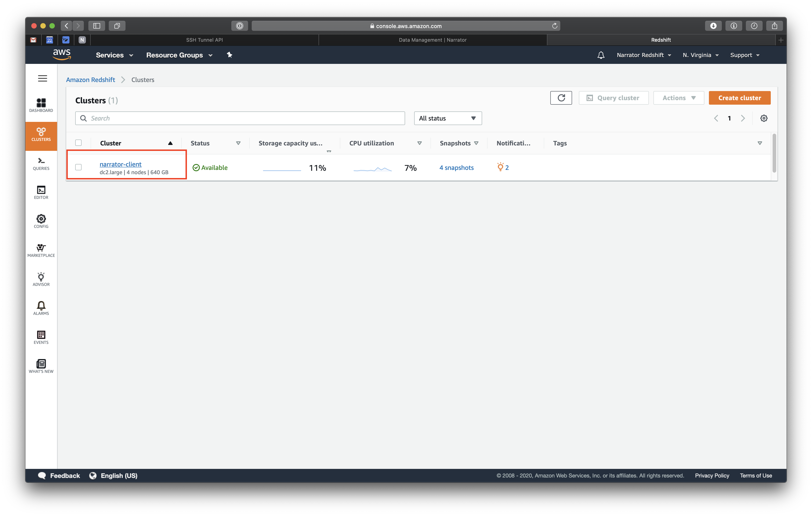Image resolution: width=812 pixels, height=516 pixels.
Task: Click the refresh clusters button
Action: tap(561, 98)
